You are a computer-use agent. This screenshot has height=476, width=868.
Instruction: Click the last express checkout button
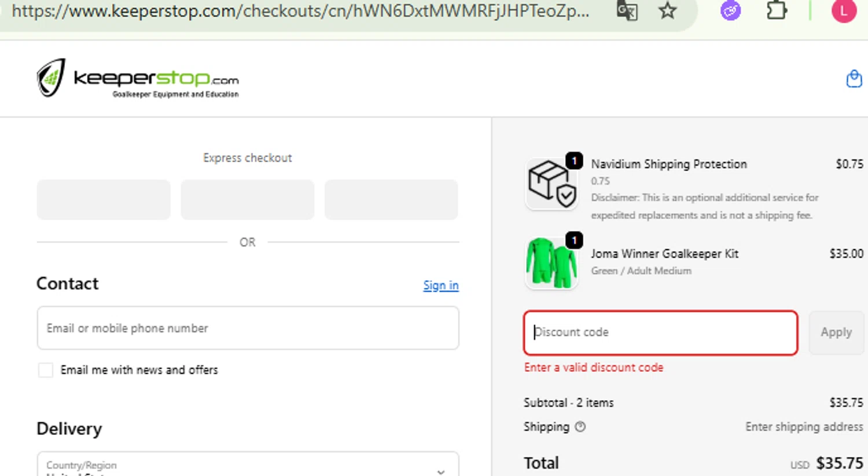click(391, 199)
